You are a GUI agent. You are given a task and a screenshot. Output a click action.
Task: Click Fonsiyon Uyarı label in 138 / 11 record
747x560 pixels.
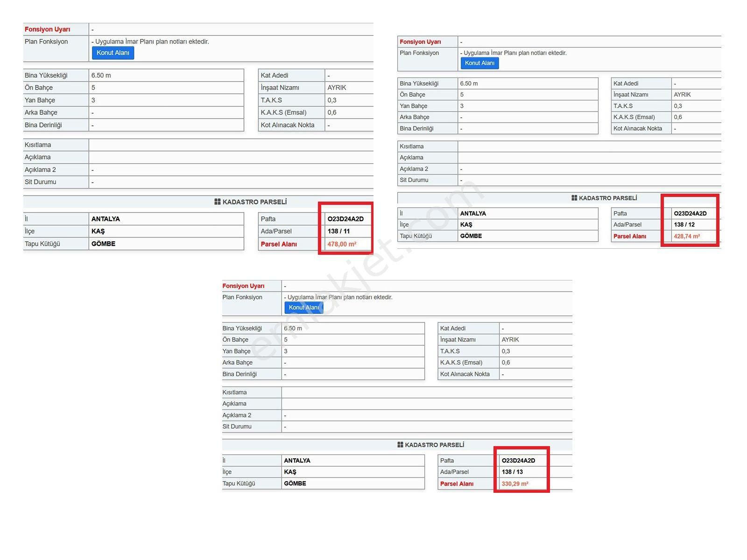[48, 29]
